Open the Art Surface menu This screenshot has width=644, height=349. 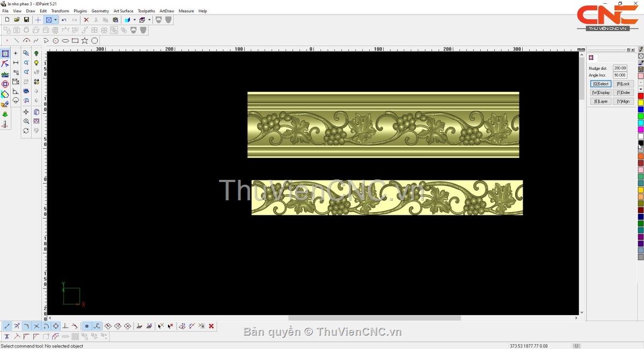[x=123, y=11]
